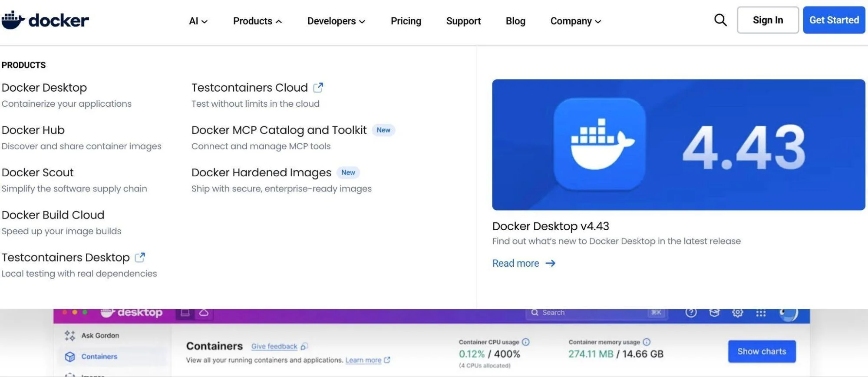Click the Sign In button
868x377 pixels.
click(768, 20)
